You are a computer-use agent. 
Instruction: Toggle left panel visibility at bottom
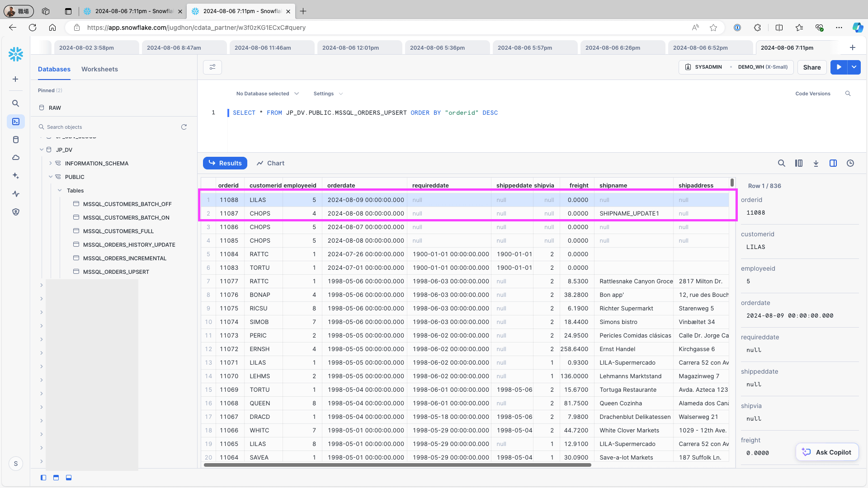pyautogui.click(x=43, y=478)
